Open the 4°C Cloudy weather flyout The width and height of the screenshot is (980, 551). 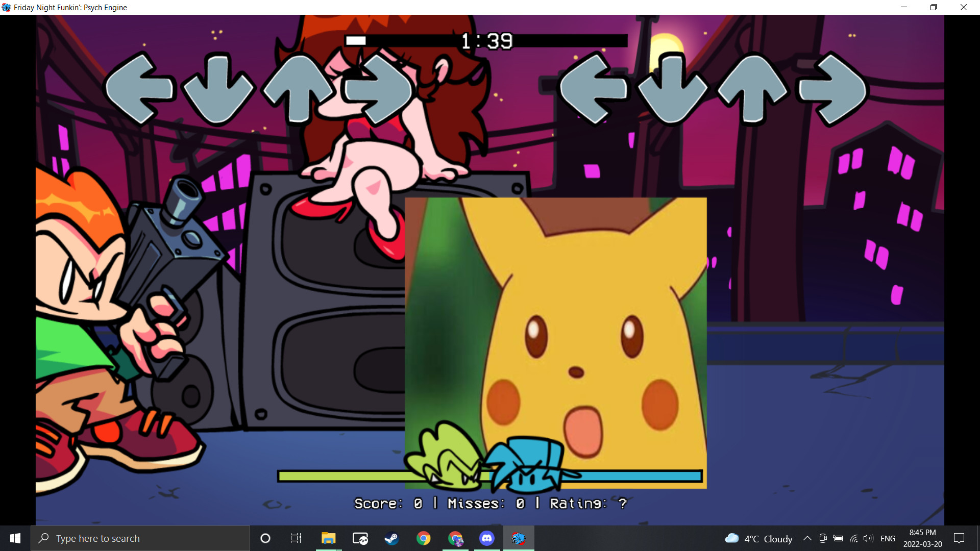759,538
